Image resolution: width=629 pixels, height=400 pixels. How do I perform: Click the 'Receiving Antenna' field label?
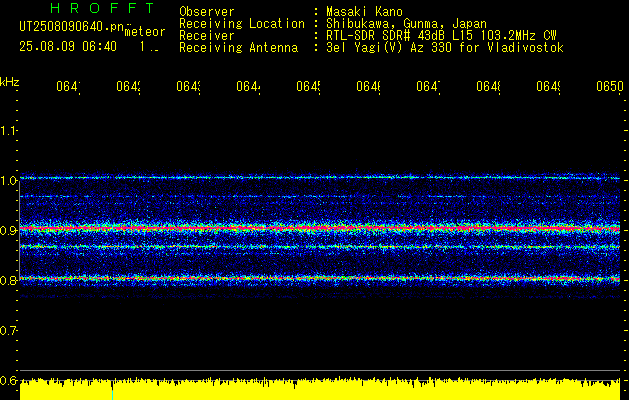[x=239, y=48]
